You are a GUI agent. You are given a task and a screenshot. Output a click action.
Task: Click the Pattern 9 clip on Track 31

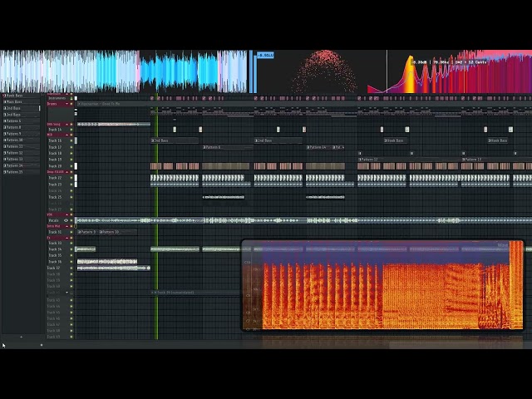click(x=87, y=232)
